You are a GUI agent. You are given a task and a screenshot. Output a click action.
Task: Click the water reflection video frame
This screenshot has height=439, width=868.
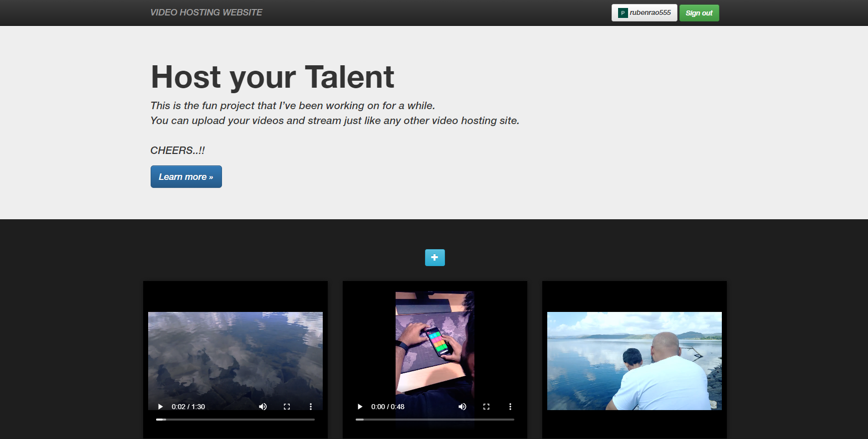point(235,354)
